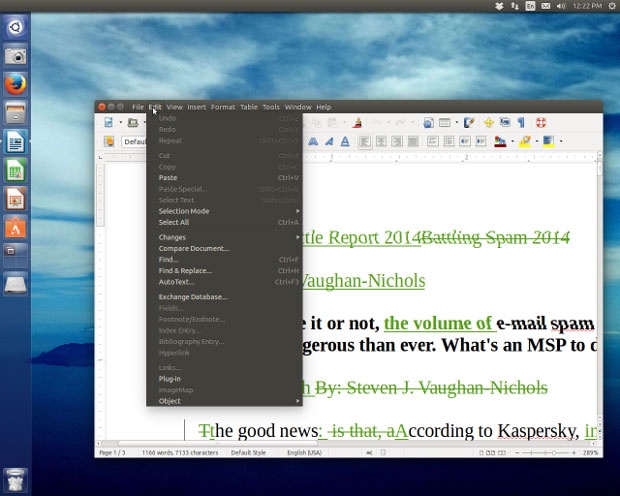The width and height of the screenshot is (620, 496).
Task: Click Page 1 / 3 in status bar
Action: (x=112, y=452)
